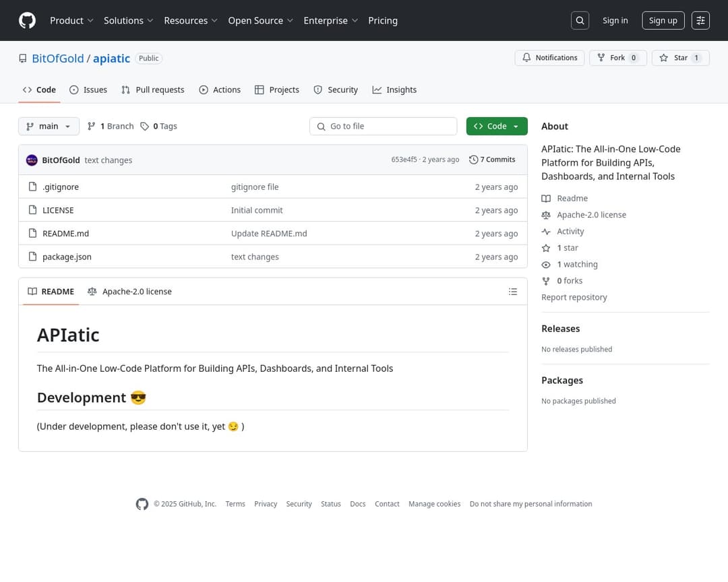Image resolution: width=728 pixels, height=582 pixels.
Task: Click the footer GitHub logo
Action: (x=142, y=504)
